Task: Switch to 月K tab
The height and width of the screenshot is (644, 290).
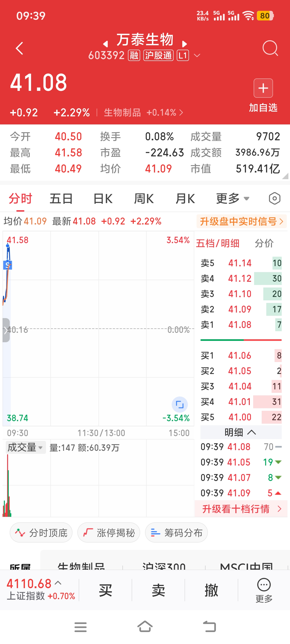Action: tap(185, 199)
